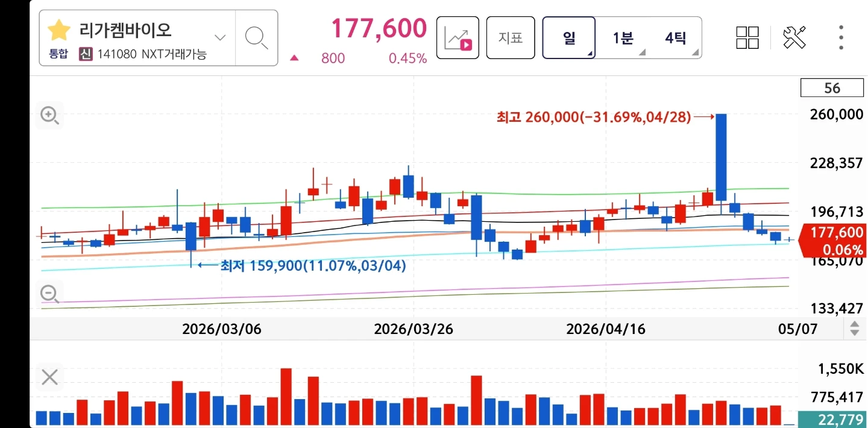This screenshot has width=868, height=428.
Task: Click the 최저 159,900 low price label
Action: 313,265
